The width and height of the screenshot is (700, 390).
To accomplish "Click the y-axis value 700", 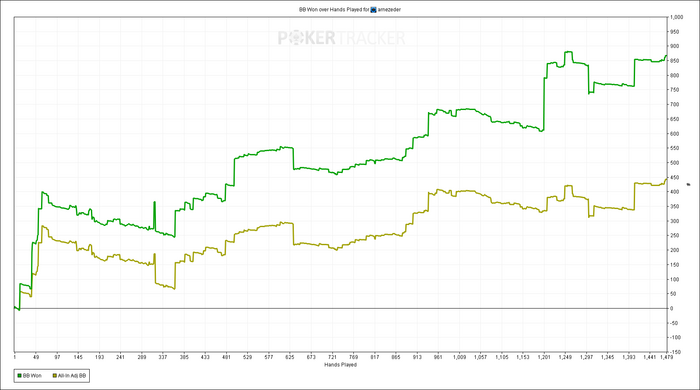I will tap(675, 104).
